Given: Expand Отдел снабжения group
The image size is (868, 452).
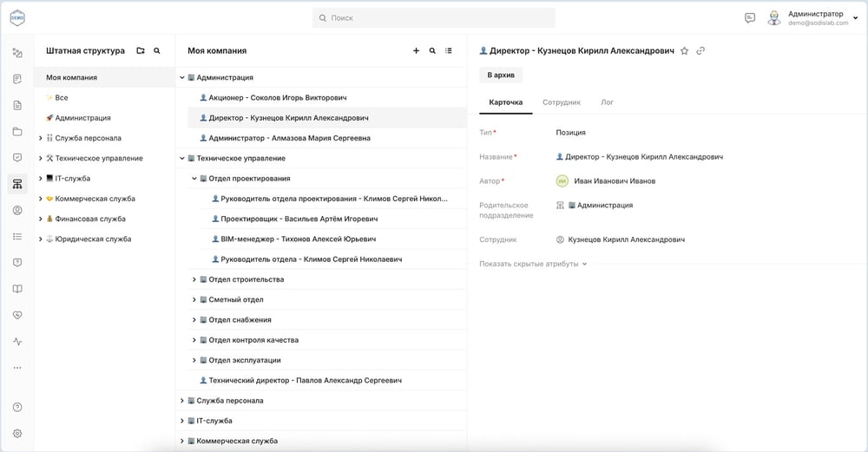Looking at the screenshot, I should click(194, 320).
